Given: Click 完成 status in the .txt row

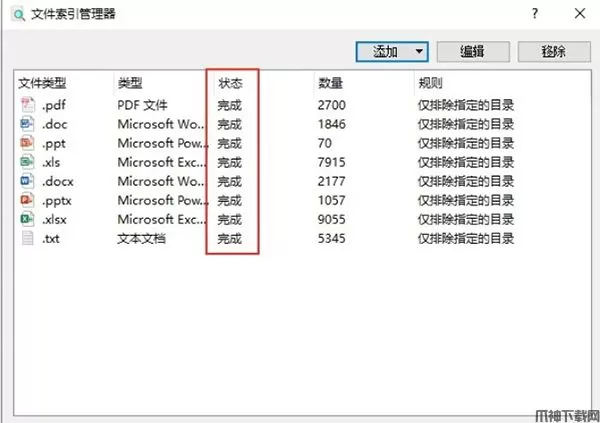Looking at the screenshot, I should click(x=230, y=238).
